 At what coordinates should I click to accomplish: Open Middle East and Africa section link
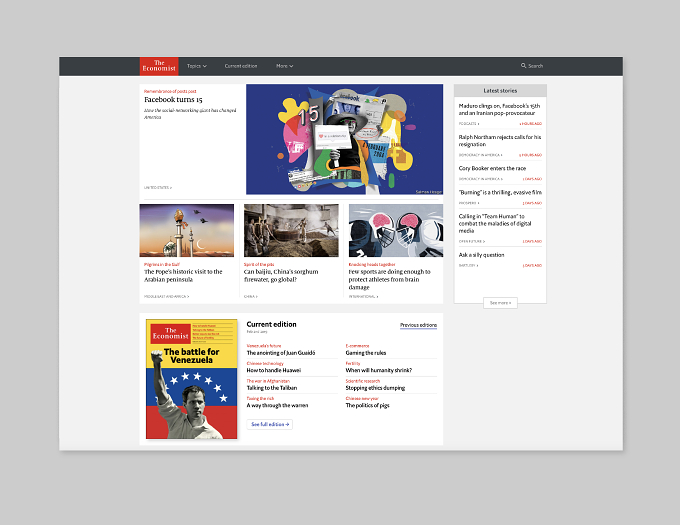pos(167,297)
